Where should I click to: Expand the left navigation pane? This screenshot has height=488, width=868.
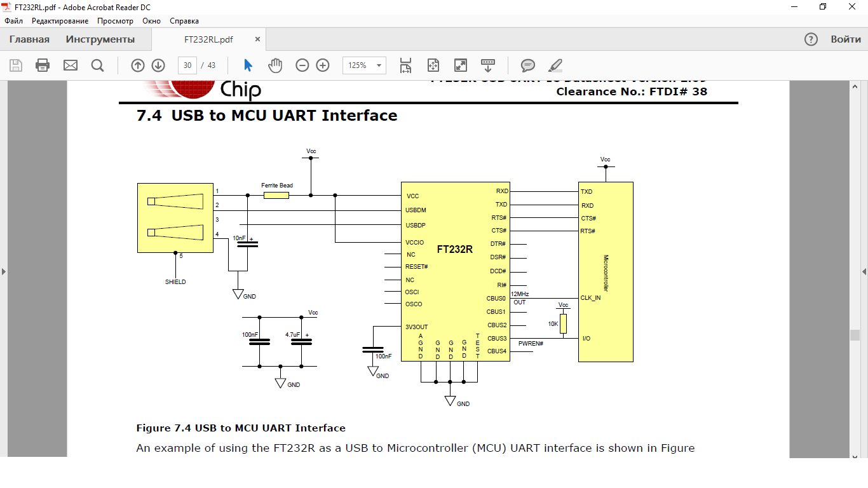(x=4, y=271)
